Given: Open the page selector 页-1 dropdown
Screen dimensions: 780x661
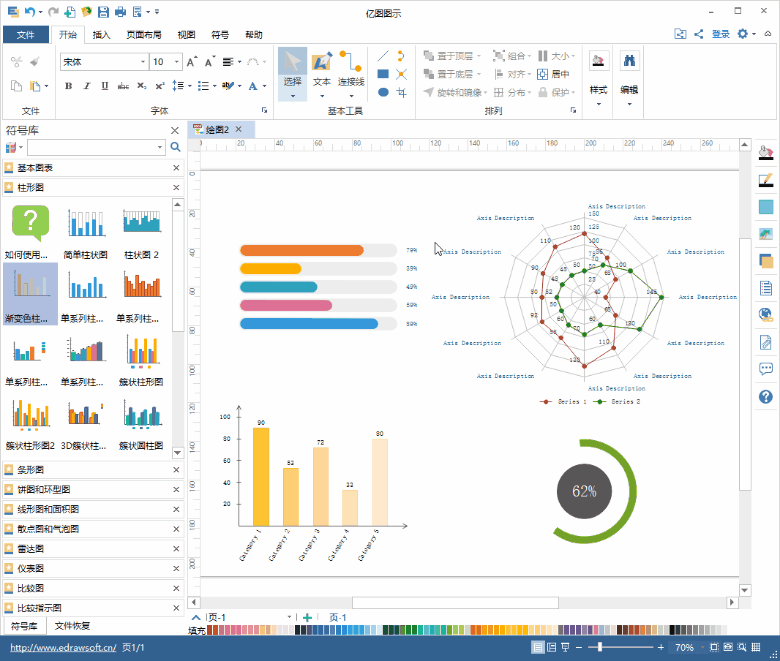Looking at the screenshot, I should click(289, 617).
